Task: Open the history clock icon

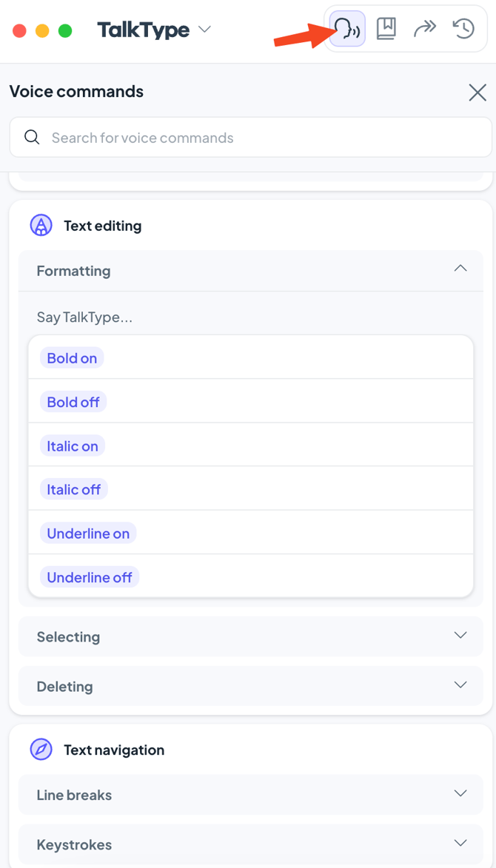Action: pyautogui.click(x=463, y=30)
